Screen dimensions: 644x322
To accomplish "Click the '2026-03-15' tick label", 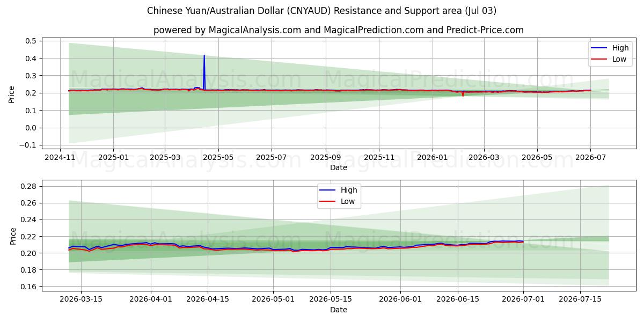I will [81, 299].
